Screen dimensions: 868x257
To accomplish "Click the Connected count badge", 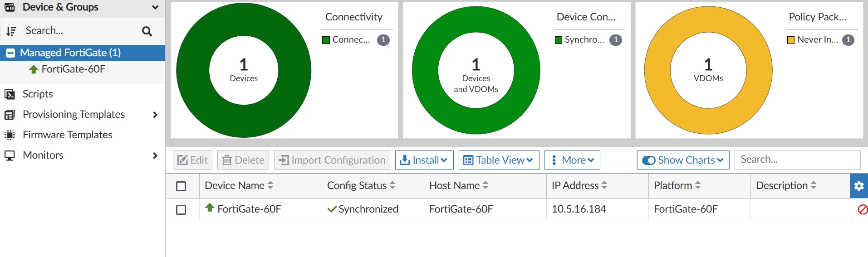I will pos(383,40).
